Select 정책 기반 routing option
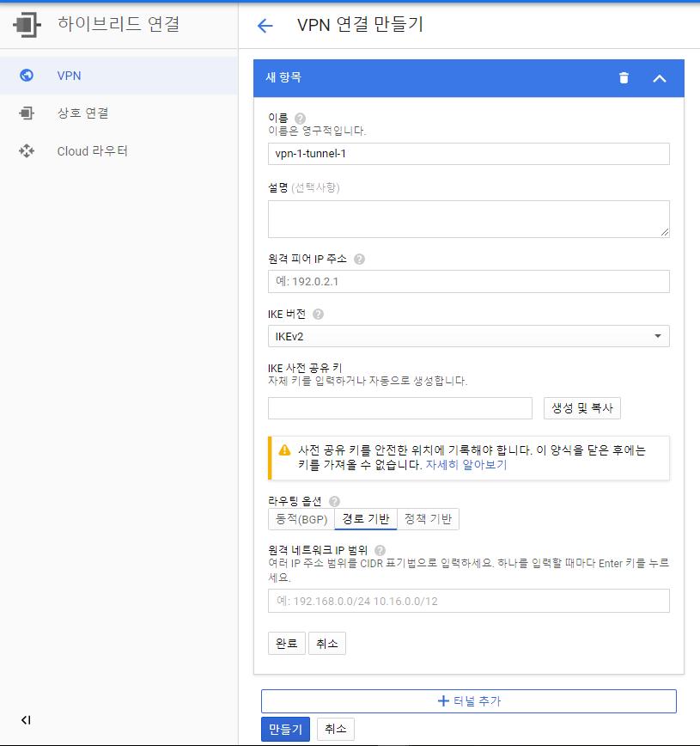Image resolution: width=700 pixels, height=746 pixels. (428, 518)
